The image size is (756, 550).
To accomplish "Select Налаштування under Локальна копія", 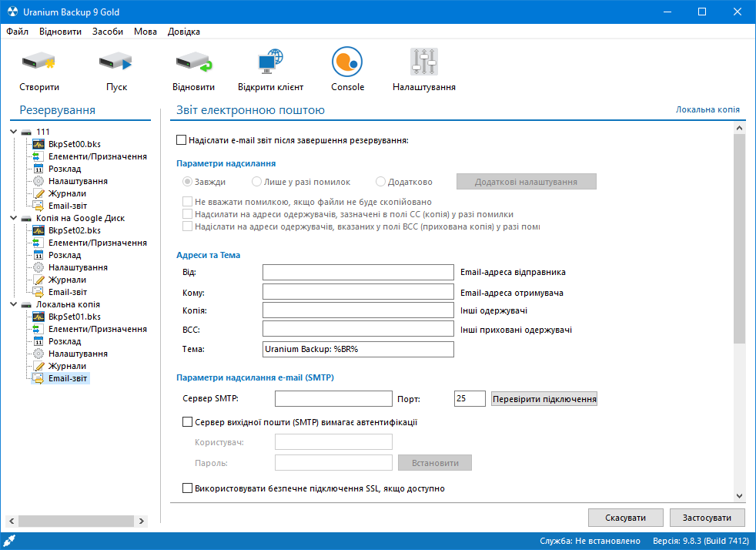I will pyautogui.click(x=78, y=354).
